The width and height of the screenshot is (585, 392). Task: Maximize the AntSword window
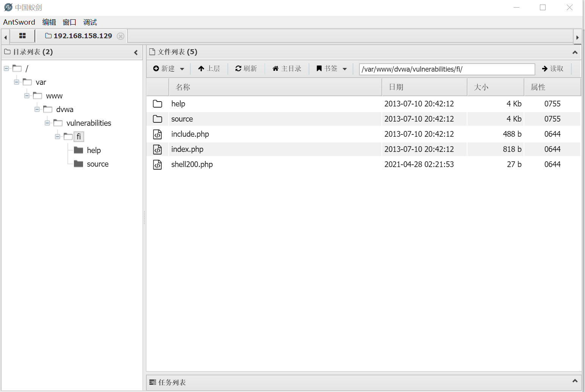[543, 7]
